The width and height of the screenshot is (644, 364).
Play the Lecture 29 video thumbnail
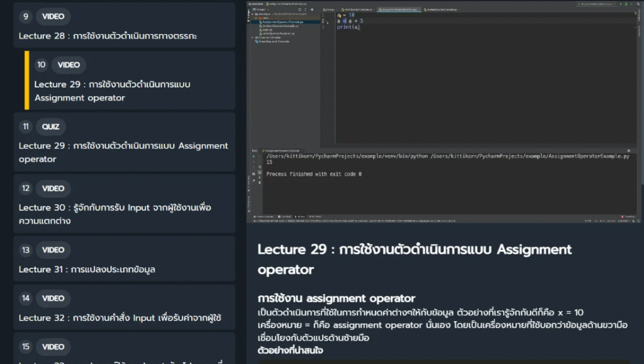click(x=443, y=112)
